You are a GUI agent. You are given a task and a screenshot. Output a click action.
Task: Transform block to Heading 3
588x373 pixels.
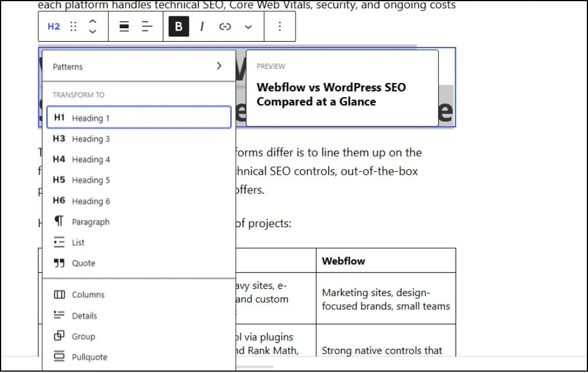point(139,139)
